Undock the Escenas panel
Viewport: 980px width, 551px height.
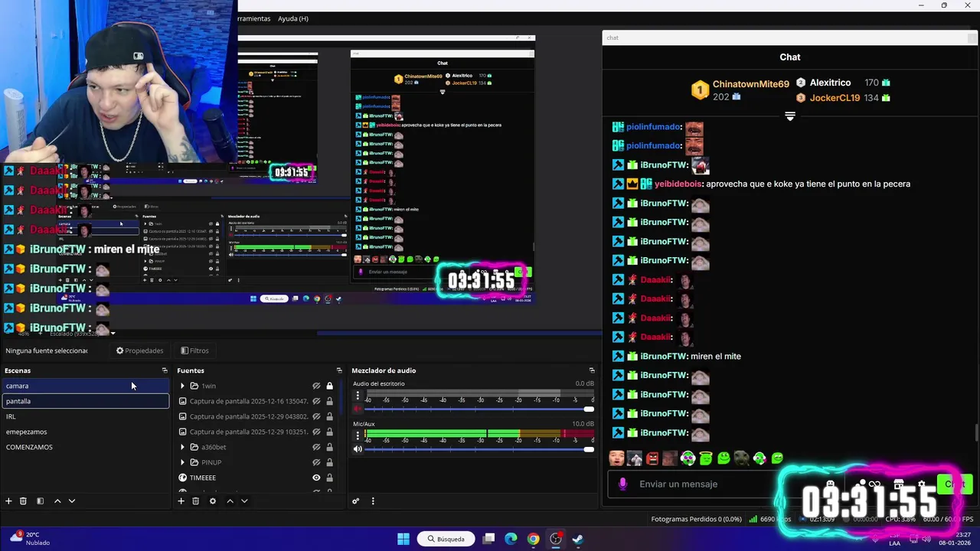165,370
